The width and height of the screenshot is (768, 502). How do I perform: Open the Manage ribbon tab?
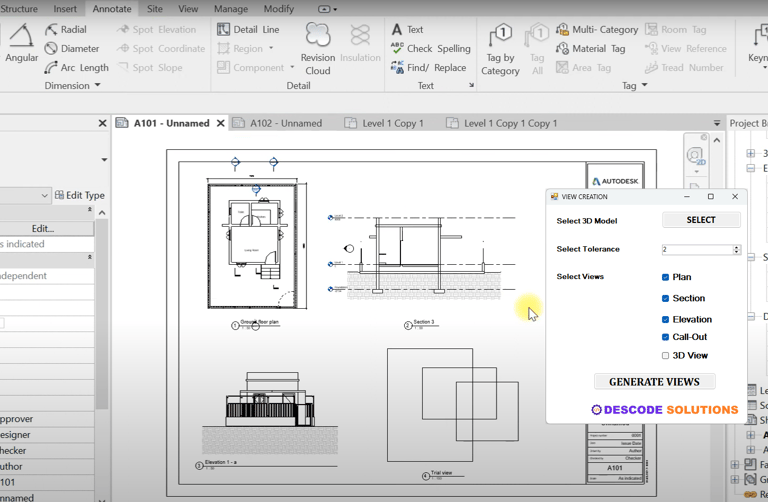231,9
